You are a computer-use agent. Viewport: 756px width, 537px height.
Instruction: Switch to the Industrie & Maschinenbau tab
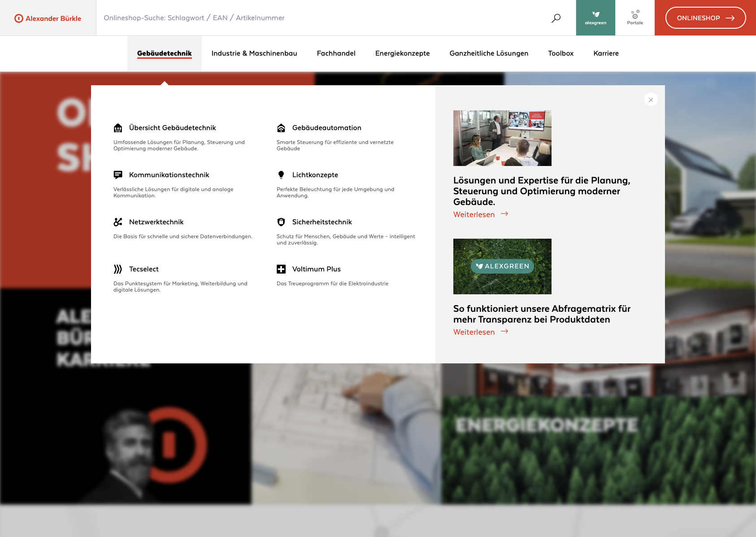coord(254,53)
